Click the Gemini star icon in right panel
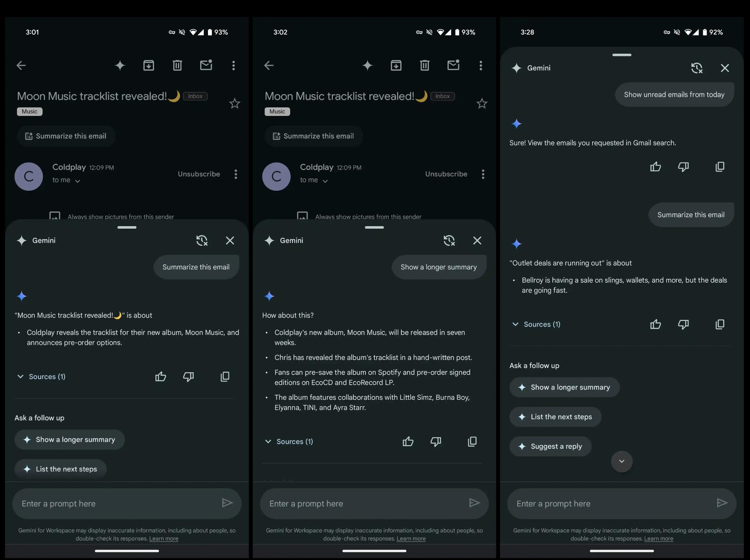The image size is (750, 560). tap(517, 68)
